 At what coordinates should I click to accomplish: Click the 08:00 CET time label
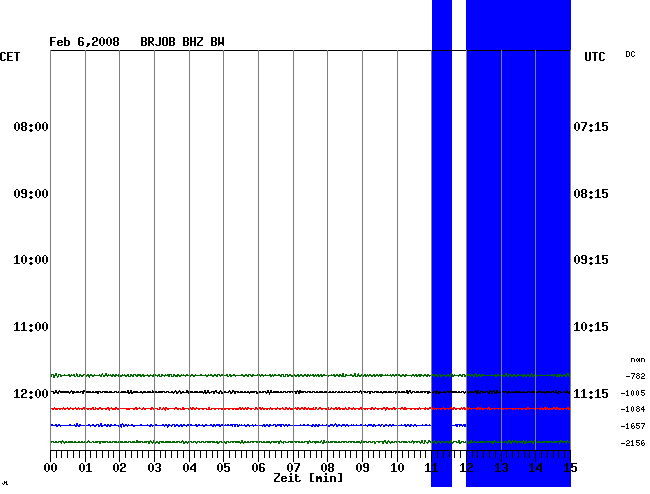[x=31, y=126]
